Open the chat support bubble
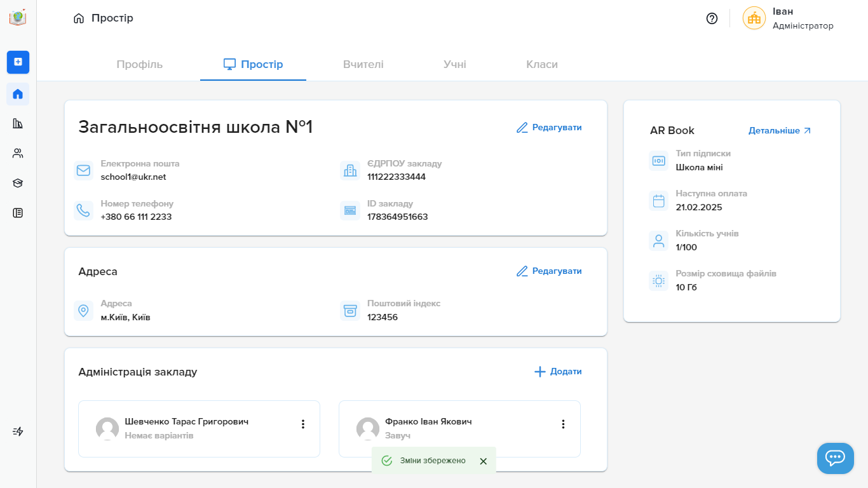Screen dimensions: 868x488 click(835, 458)
